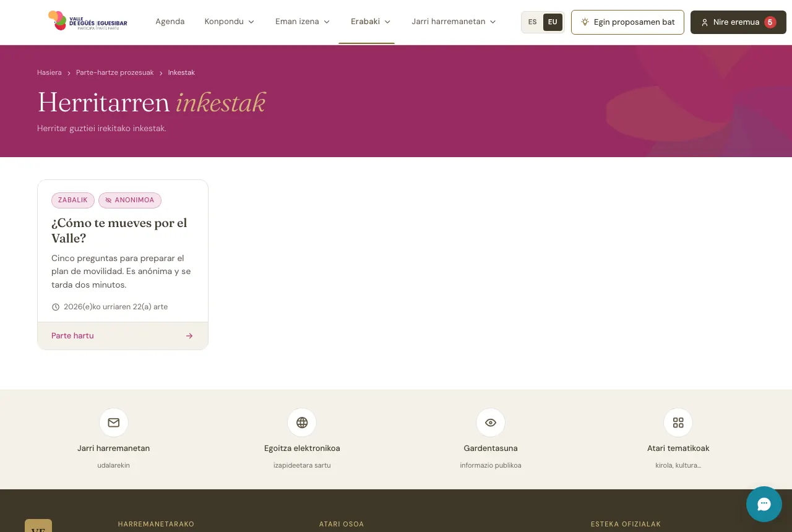The image size is (792, 532).
Task: Expand the Jarri harremanetan nav dropdown
Action: (x=454, y=22)
